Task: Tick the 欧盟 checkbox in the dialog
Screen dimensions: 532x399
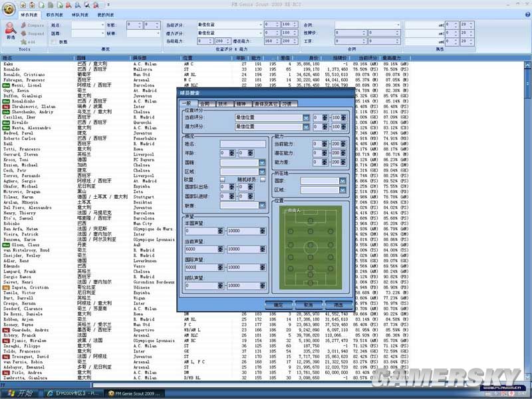Action: (223, 180)
